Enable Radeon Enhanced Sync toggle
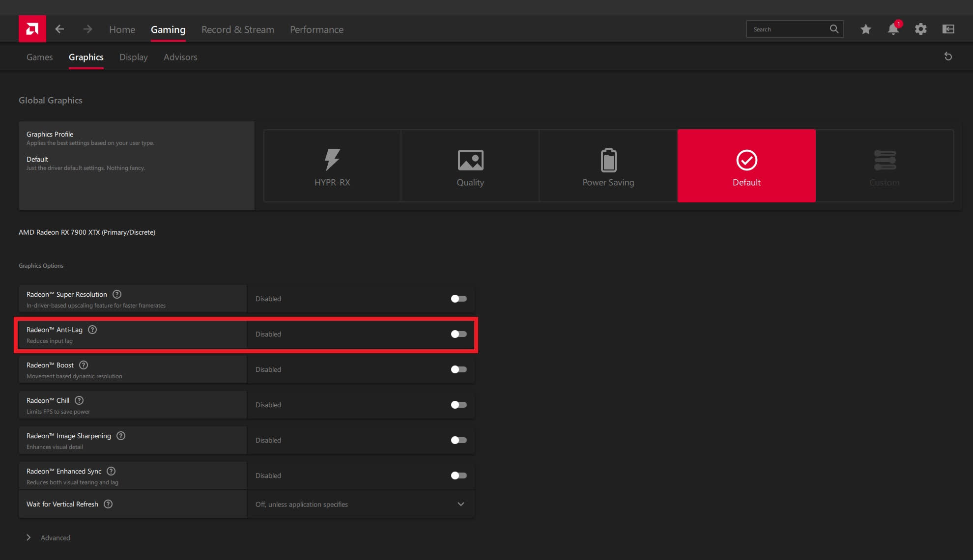This screenshot has height=560, width=973. (x=458, y=476)
